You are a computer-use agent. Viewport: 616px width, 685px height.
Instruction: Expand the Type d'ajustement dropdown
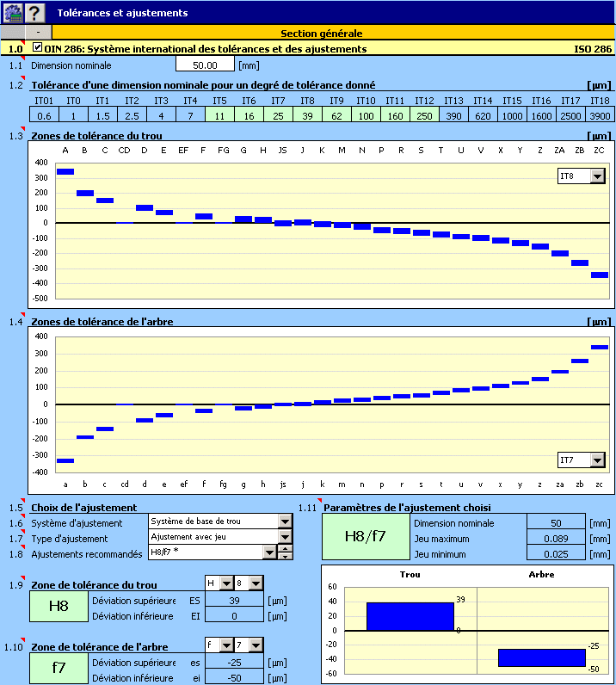(x=285, y=537)
